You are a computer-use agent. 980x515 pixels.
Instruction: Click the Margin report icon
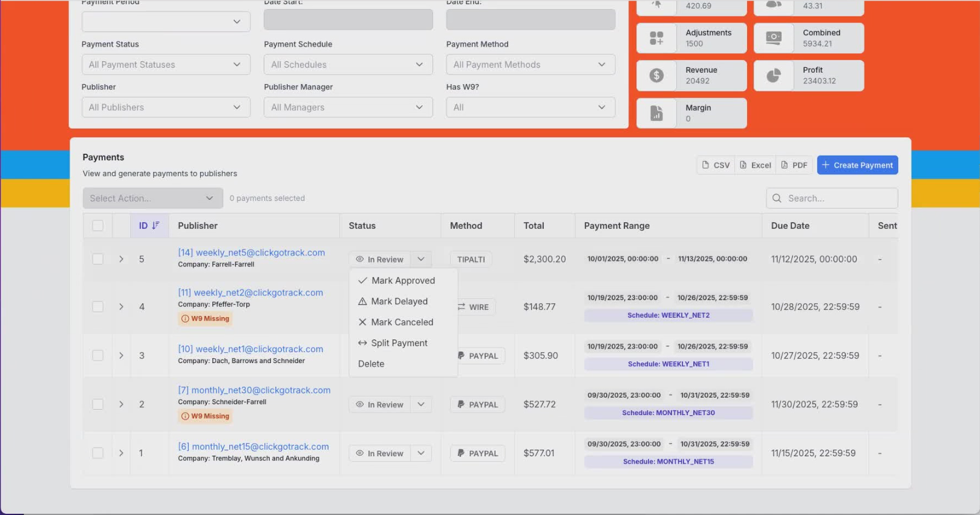[x=656, y=113]
